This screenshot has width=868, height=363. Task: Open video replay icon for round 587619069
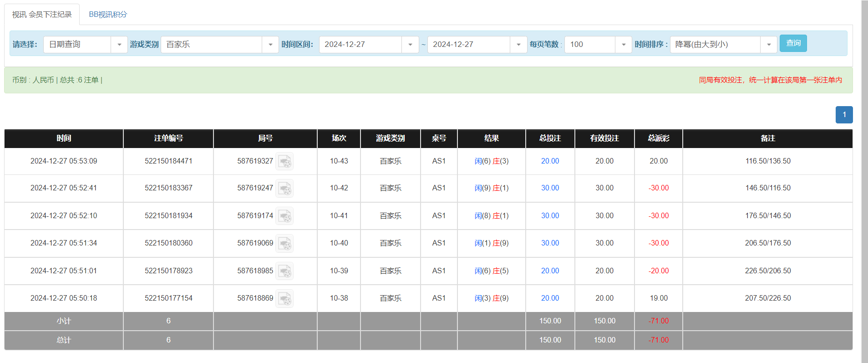[x=284, y=243]
